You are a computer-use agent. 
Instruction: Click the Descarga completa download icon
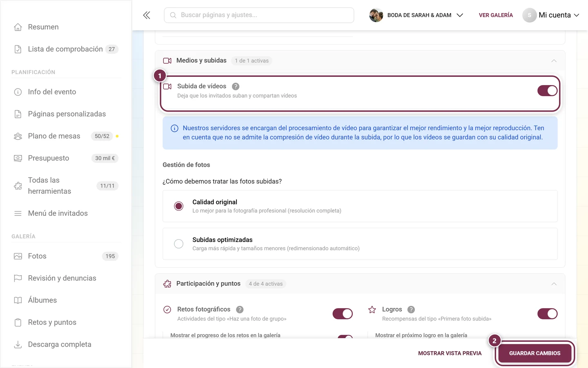(x=18, y=345)
